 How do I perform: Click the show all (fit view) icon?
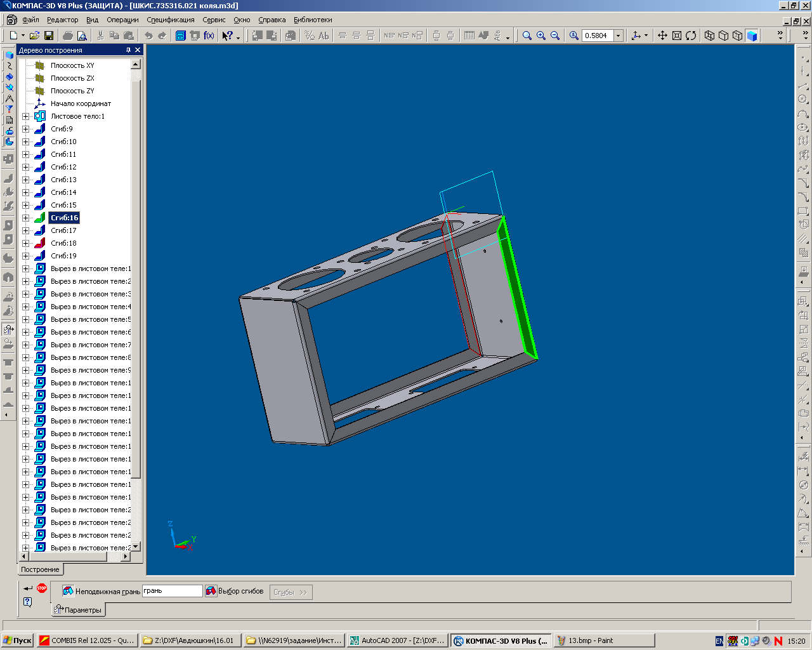click(677, 36)
